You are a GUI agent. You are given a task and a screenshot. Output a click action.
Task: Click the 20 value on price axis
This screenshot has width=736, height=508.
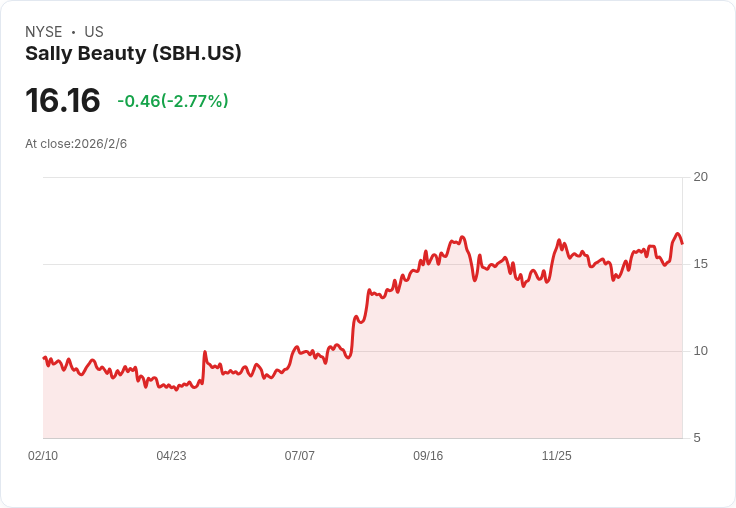(700, 177)
